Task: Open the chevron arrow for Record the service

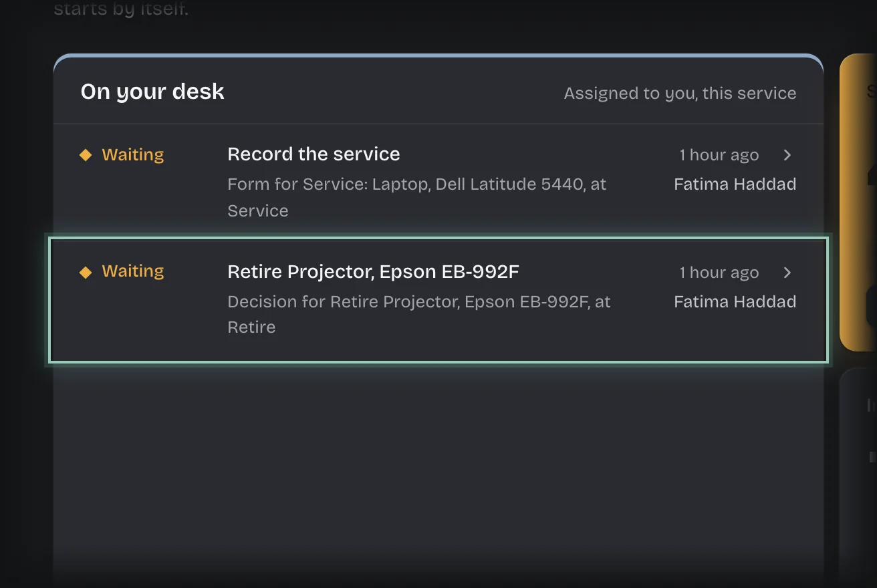Action: coord(787,155)
